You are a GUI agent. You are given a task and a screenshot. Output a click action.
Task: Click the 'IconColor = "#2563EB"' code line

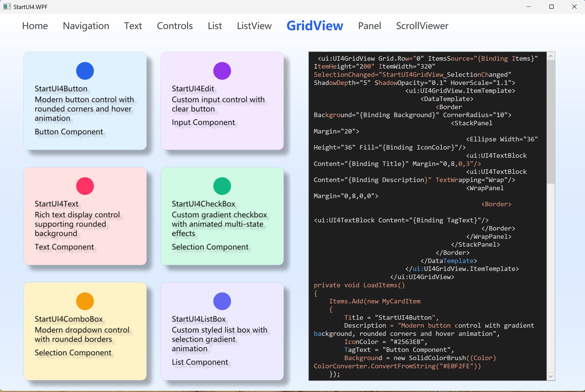pyautogui.click(x=385, y=342)
